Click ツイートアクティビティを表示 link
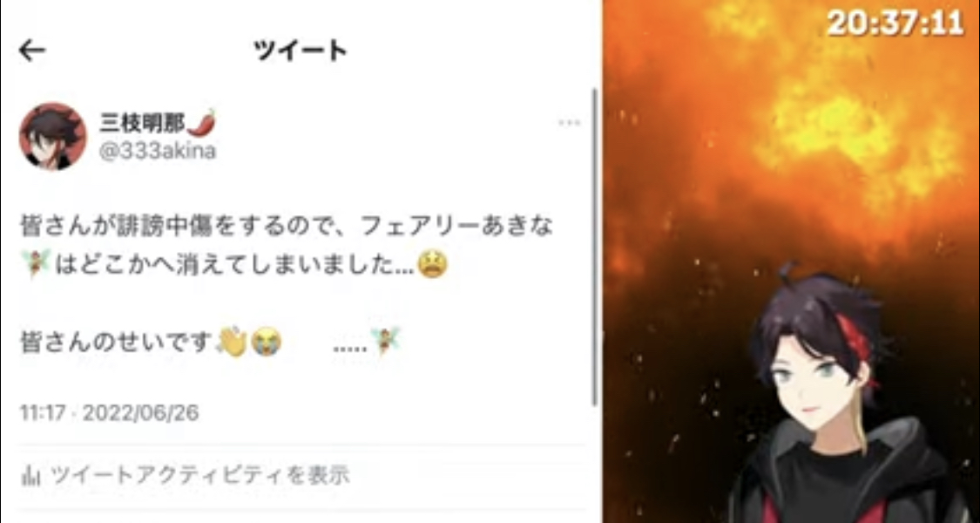The width and height of the screenshot is (980, 523). point(200,475)
